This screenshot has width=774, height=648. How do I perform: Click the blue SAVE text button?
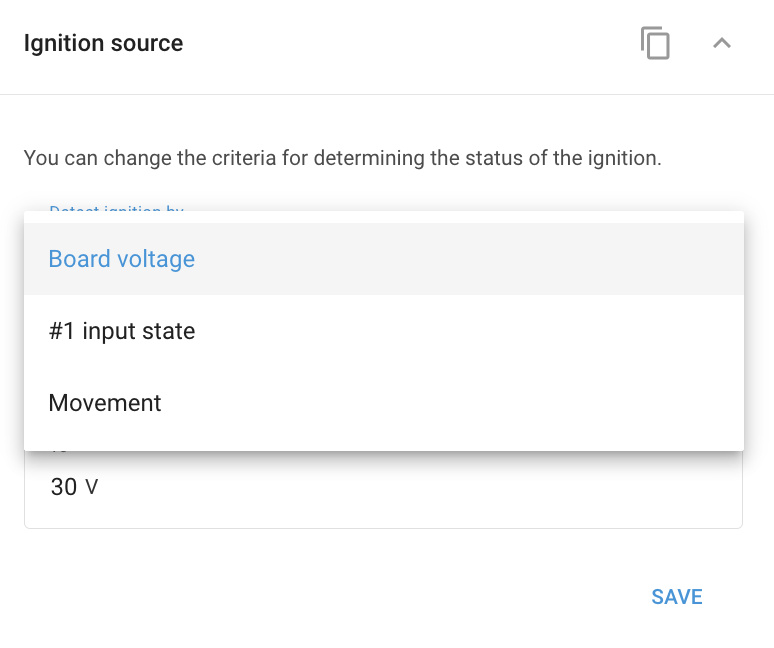(x=677, y=597)
